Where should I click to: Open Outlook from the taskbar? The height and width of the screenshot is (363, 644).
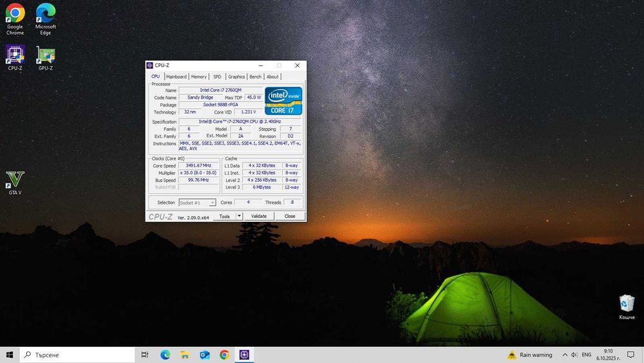coord(205,355)
